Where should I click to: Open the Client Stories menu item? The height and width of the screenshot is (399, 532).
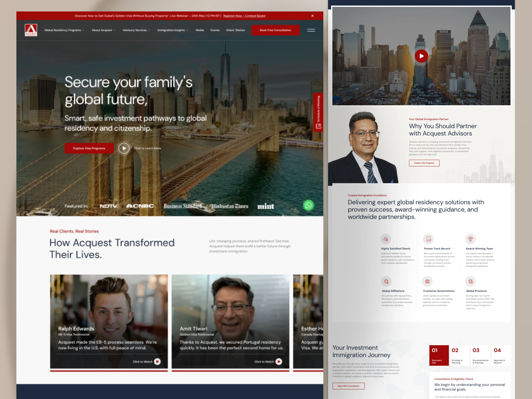[x=235, y=30]
